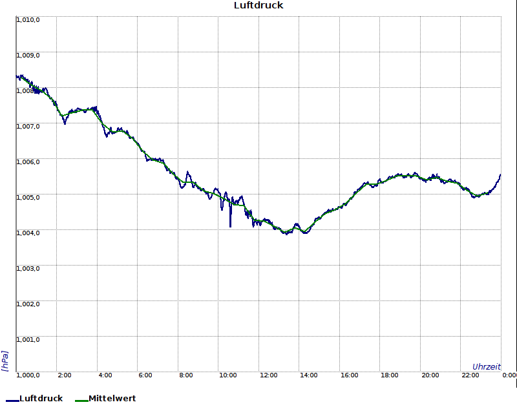
Task: Click the 14:00 time label
Action: [309, 375]
